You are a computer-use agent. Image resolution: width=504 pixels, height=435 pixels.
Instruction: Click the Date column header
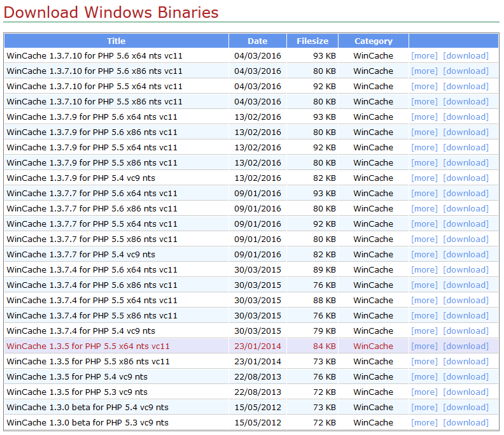pyautogui.click(x=258, y=41)
